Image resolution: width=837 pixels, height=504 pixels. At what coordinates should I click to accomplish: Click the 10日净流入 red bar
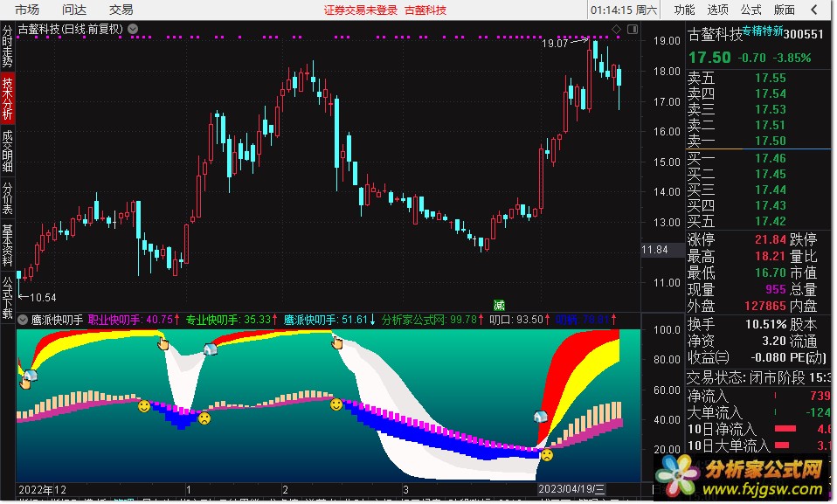pyautogui.click(x=785, y=429)
